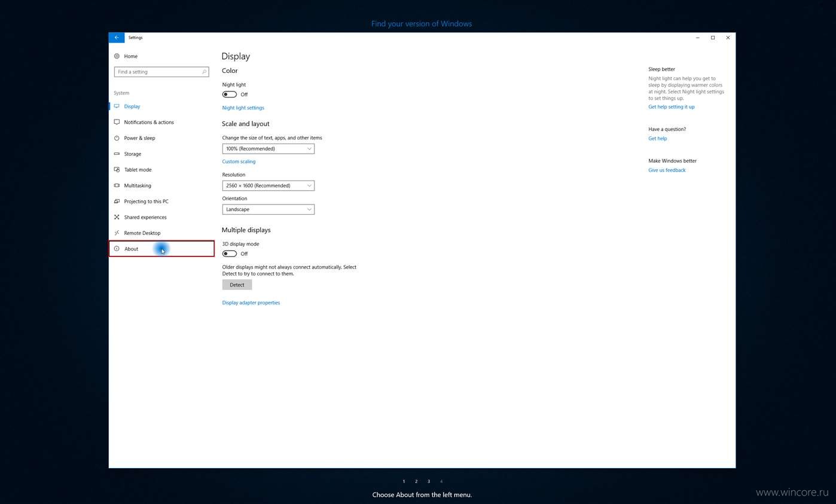Image resolution: width=836 pixels, height=504 pixels.
Task: Click the Storage drive icon
Action: point(117,154)
